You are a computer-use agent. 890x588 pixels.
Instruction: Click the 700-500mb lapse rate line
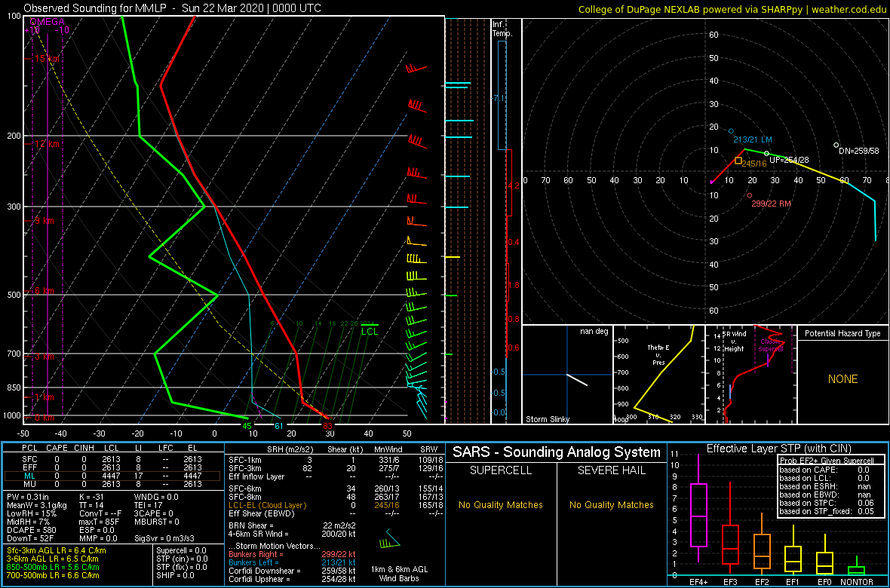[53, 575]
